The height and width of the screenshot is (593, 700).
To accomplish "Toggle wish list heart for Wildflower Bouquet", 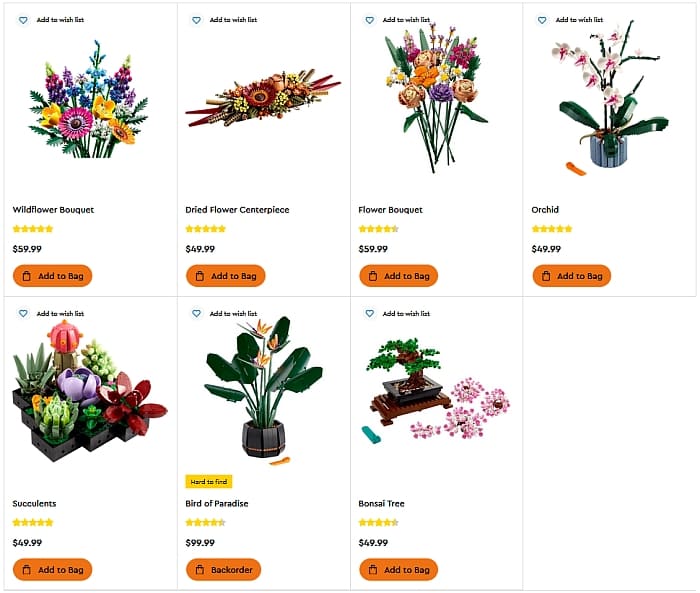I will (x=23, y=20).
